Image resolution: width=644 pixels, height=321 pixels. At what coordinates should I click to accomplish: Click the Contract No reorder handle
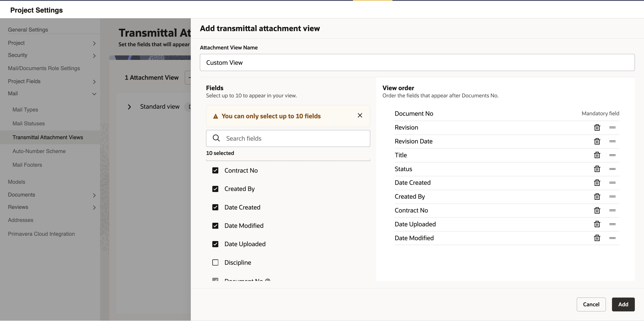612,210
